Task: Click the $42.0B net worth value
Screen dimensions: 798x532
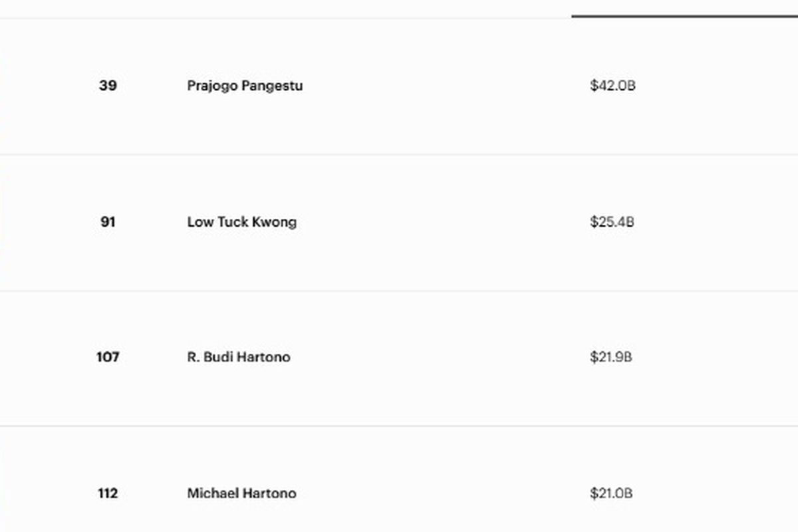Action: (612, 86)
